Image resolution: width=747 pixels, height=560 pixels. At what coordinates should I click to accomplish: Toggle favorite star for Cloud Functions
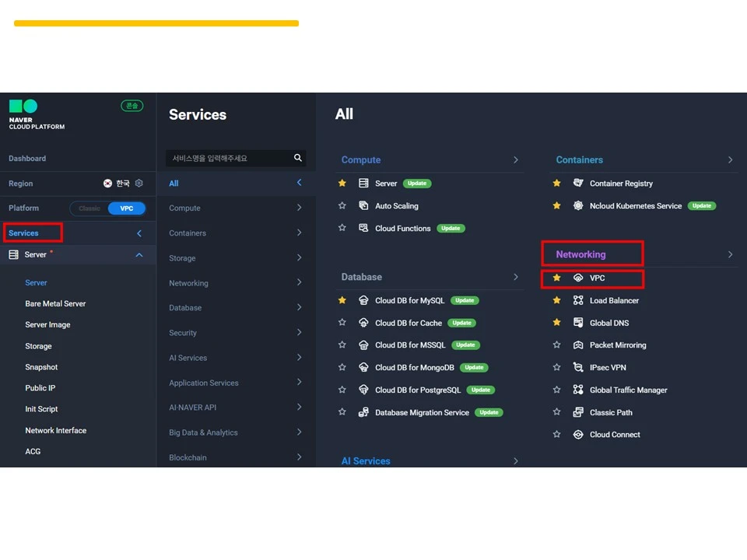click(342, 228)
